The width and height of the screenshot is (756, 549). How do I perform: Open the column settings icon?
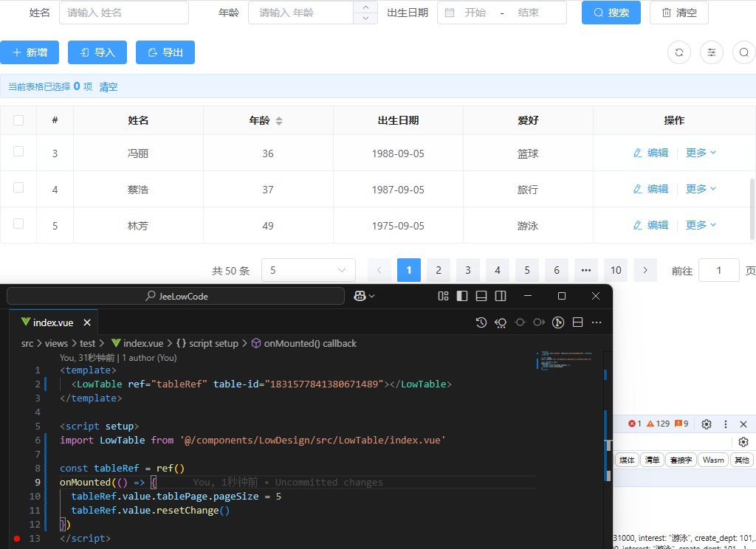(x=711, y=52)
